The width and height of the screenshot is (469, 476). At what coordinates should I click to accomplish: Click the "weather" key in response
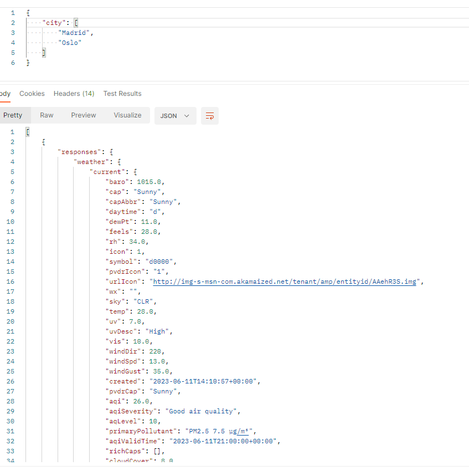pyautogui.click(x=91, y=162)
